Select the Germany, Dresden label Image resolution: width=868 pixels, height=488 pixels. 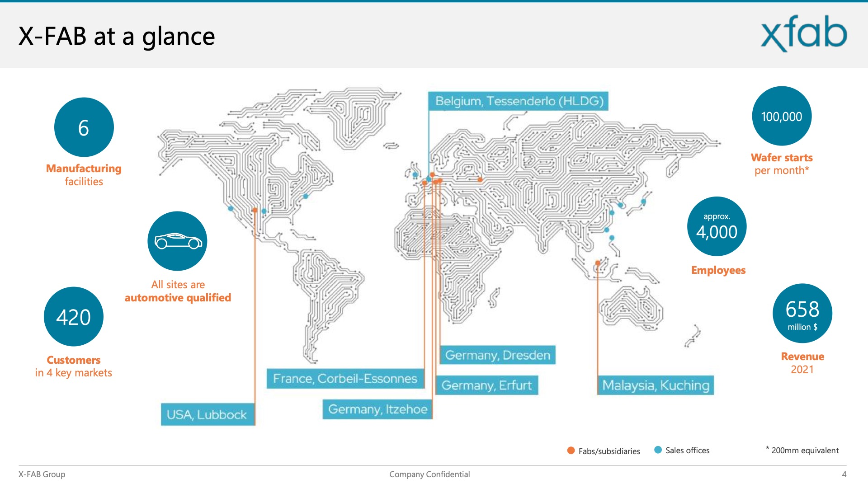(x=497, y=355)
